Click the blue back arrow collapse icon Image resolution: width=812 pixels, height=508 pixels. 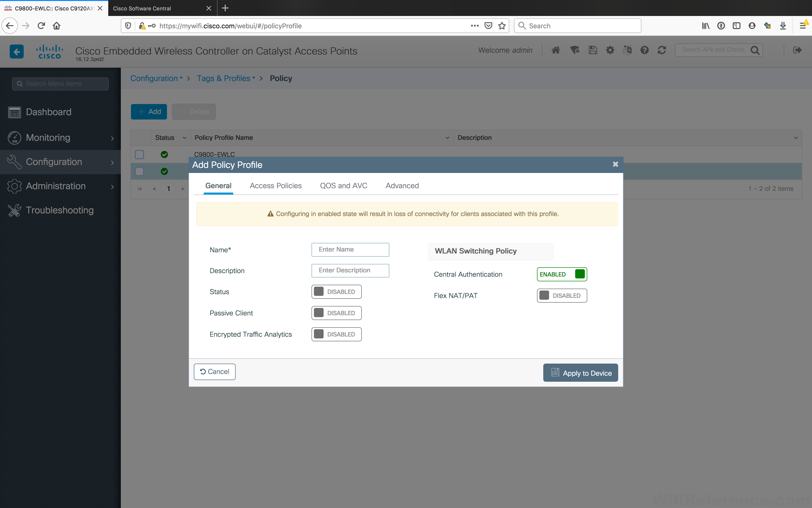[x=16, y=51]
